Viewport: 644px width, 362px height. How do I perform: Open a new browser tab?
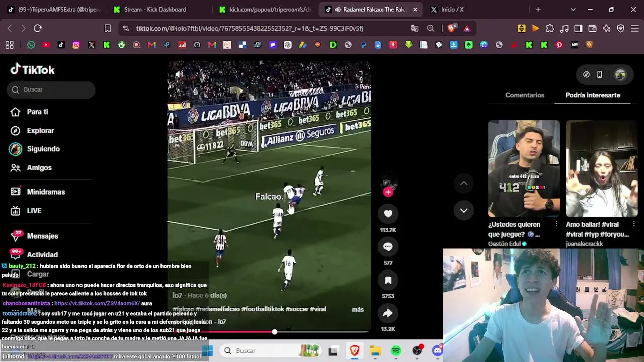click(x=538, y=9)
